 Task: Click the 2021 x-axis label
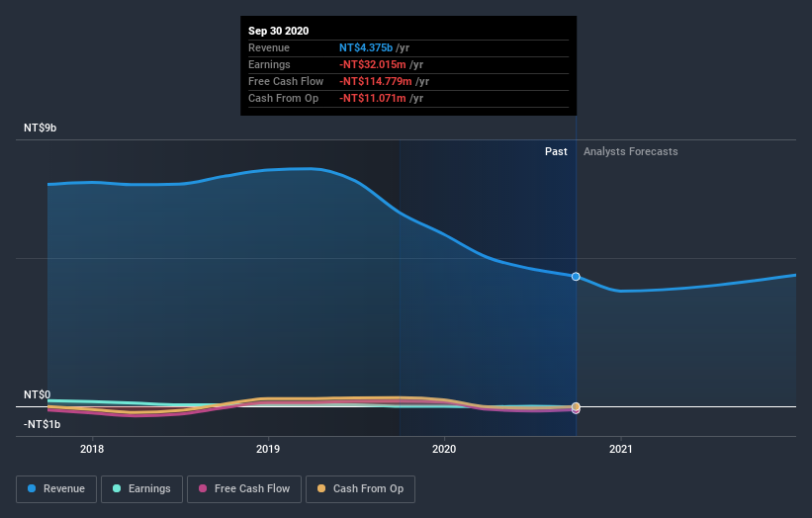[x=620, y=449]
